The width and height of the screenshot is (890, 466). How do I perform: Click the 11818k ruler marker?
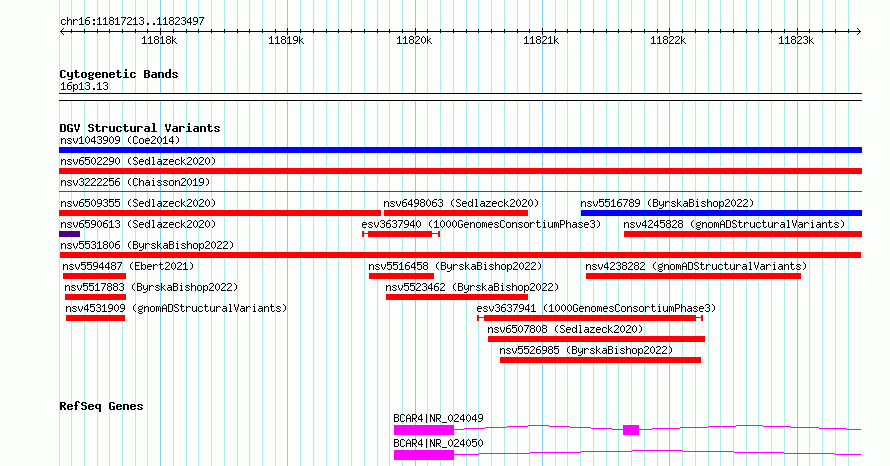[159, 40]
